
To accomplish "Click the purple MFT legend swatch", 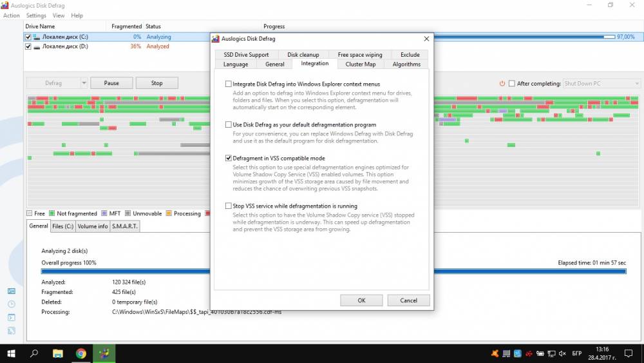I will (104, 213).
